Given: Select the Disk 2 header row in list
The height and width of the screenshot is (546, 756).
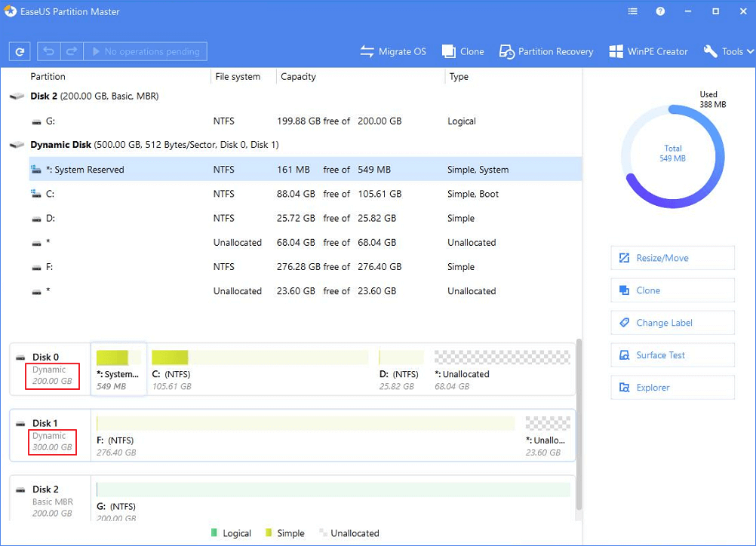Looking at the screenshot, I should 295,96.
